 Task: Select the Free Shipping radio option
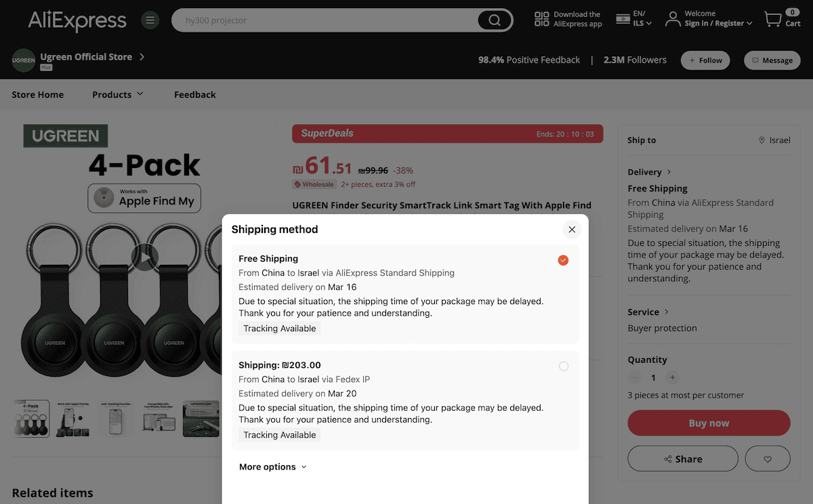click(x=563, y=259)
